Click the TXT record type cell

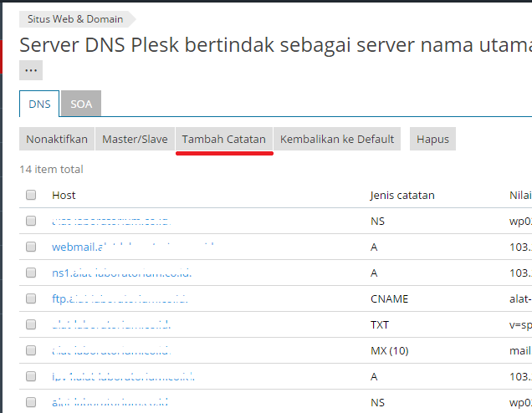(379, 325)
